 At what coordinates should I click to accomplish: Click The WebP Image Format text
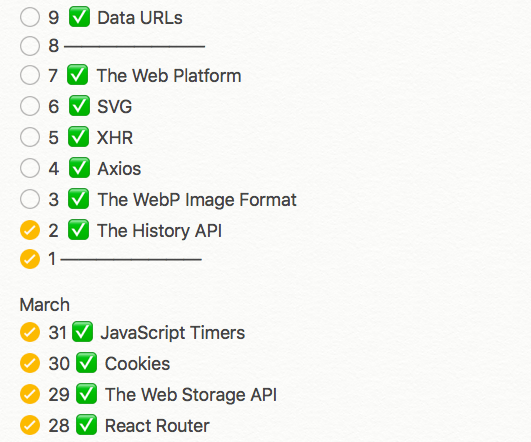[x=197, y=200]
